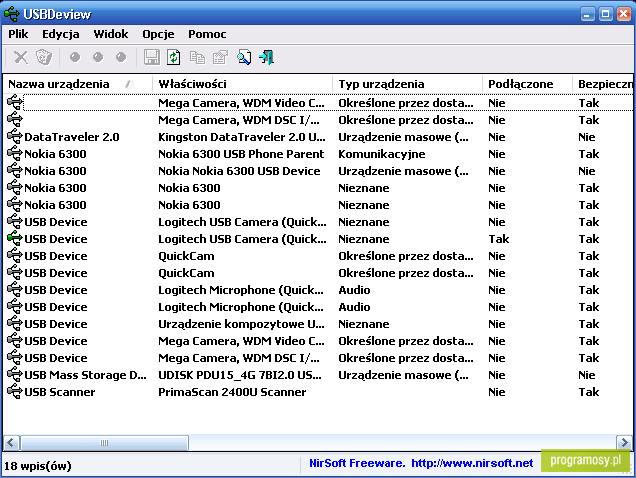Select the DataTraveler 2.0 row
Viewport: 636px width, 478px height.
[x=318, y=137]
